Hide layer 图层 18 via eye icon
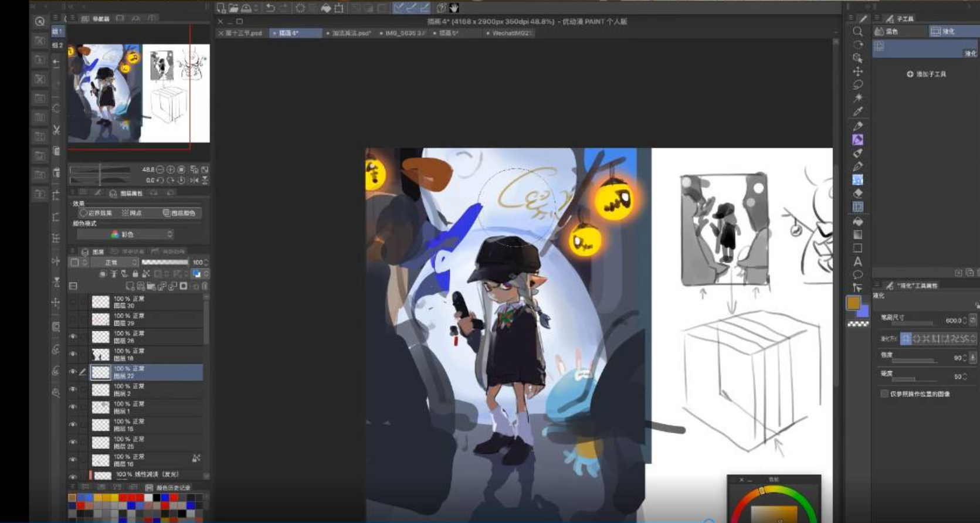980x523 pixels. pyautogui.click(x=73, y=354)
